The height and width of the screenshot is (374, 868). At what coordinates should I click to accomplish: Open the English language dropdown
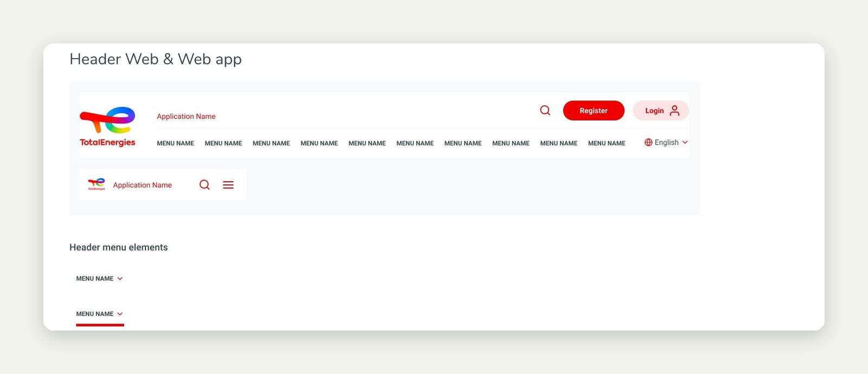pyautogui.click(x=666, y=142)
